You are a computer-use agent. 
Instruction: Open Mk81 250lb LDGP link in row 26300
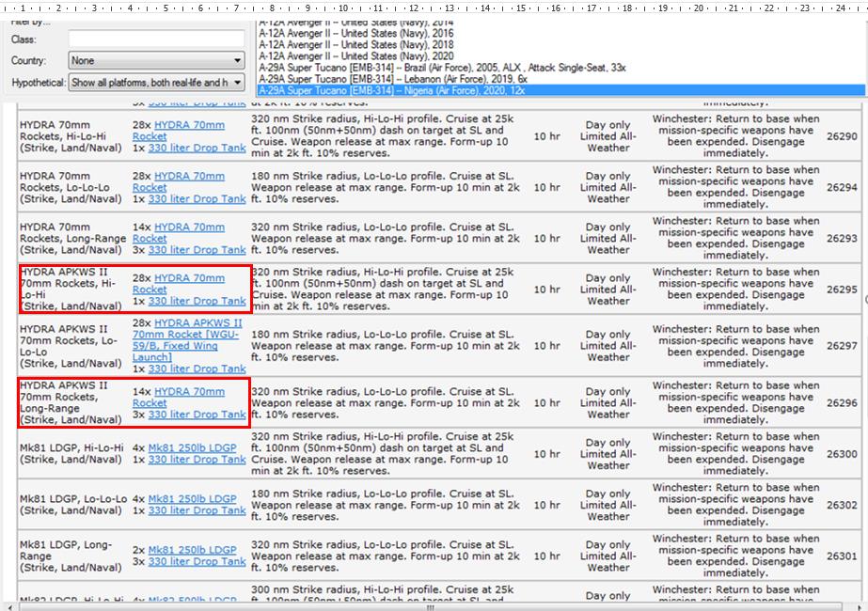tap(192, 447)
